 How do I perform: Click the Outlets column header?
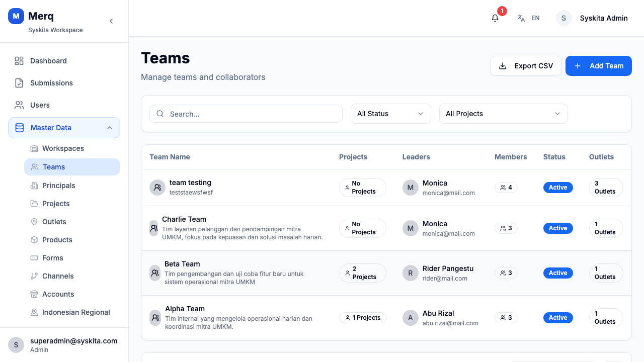tap(601, 157)
